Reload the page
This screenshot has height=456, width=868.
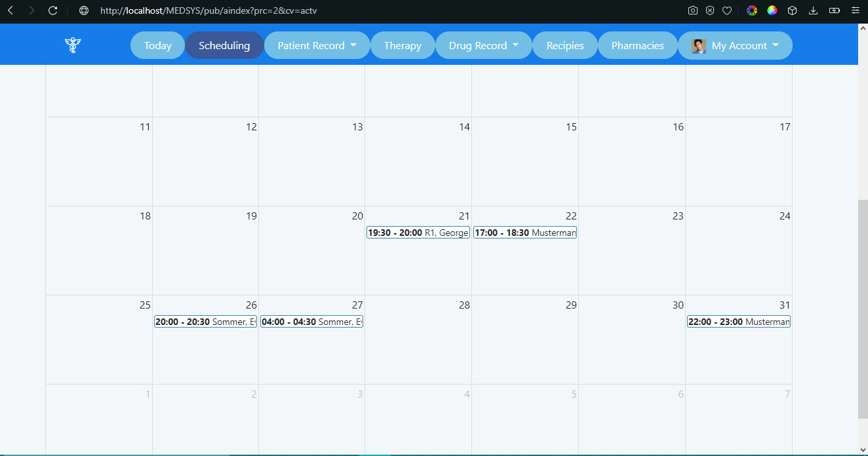pos(53,10)
